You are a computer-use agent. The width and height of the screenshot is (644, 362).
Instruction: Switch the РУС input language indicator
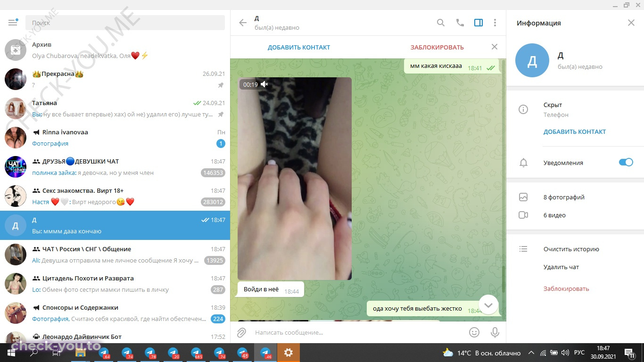click(579, 353)
